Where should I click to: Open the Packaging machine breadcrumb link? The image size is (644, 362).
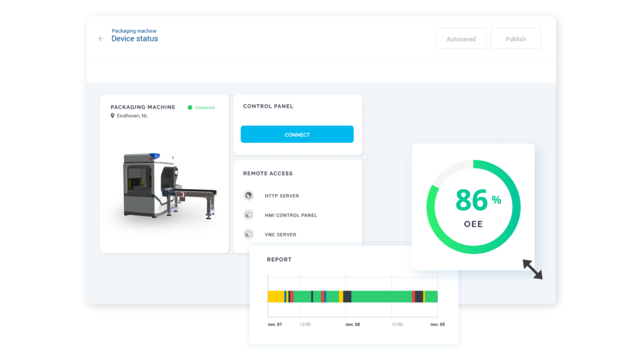click(x=134, y=31)
